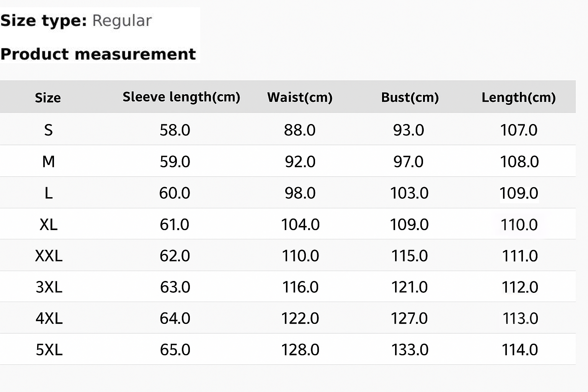Viewport: 588px width, 392px height.
Task: Select the XL size row label
Action: coord(49,224)
